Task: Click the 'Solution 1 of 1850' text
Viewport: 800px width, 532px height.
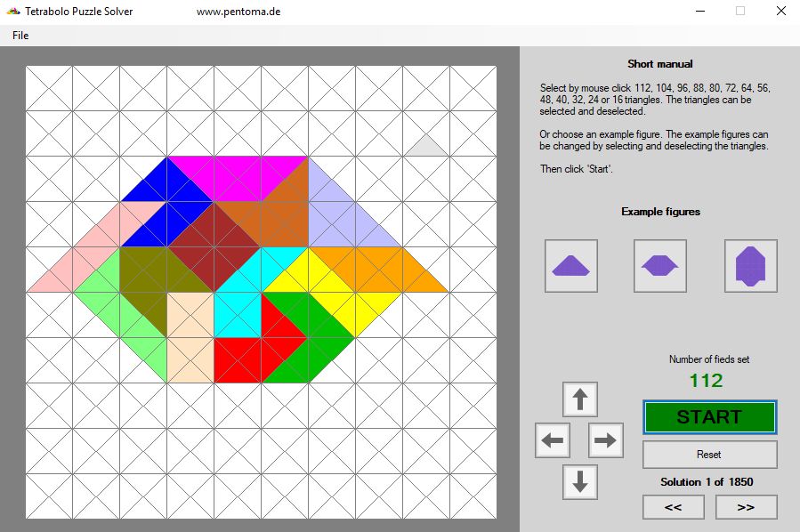Action: pyautogui.click(x=707, y=482)
